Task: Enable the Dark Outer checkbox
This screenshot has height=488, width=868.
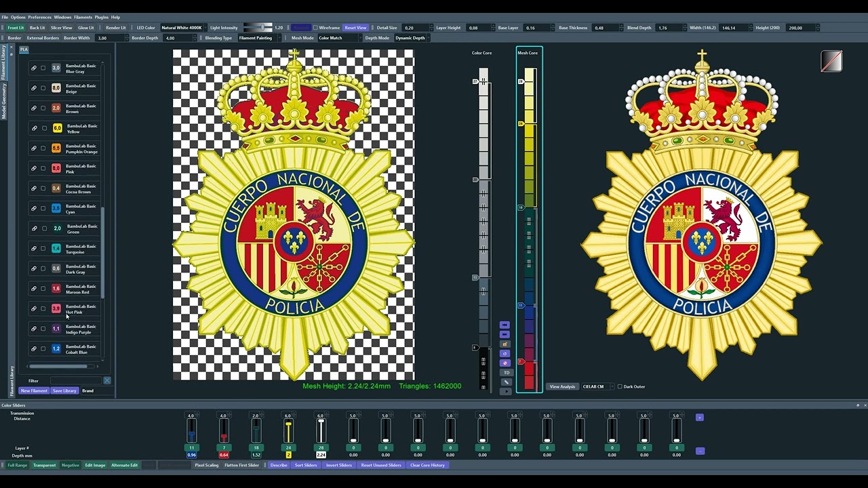Action: (620, 387)
